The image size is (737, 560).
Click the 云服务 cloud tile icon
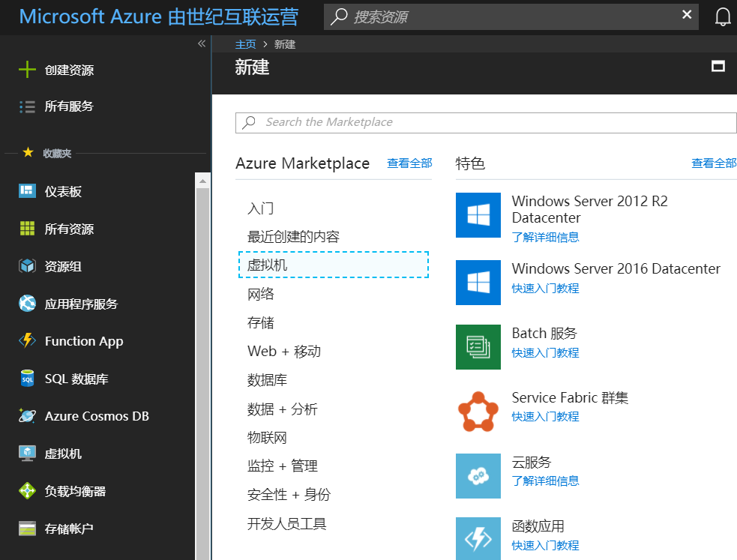point(478,476)
